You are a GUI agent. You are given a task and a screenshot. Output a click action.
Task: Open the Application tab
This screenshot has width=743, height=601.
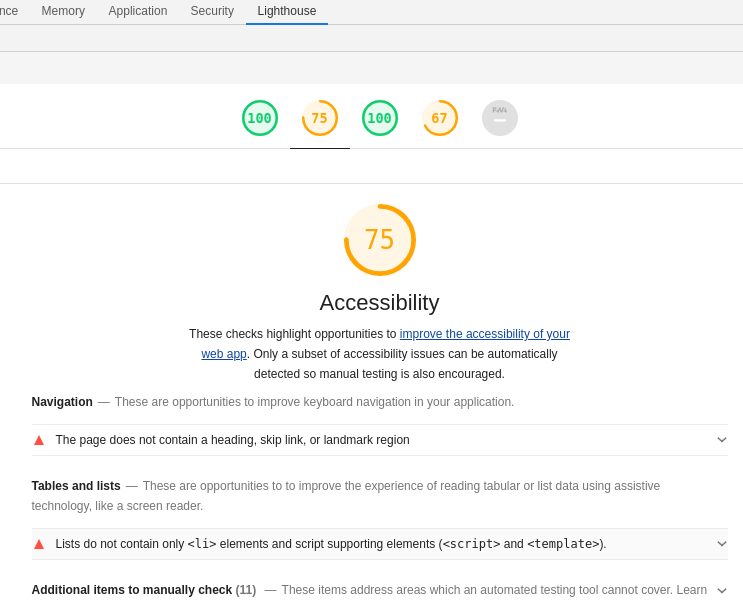tap(138, 11)
